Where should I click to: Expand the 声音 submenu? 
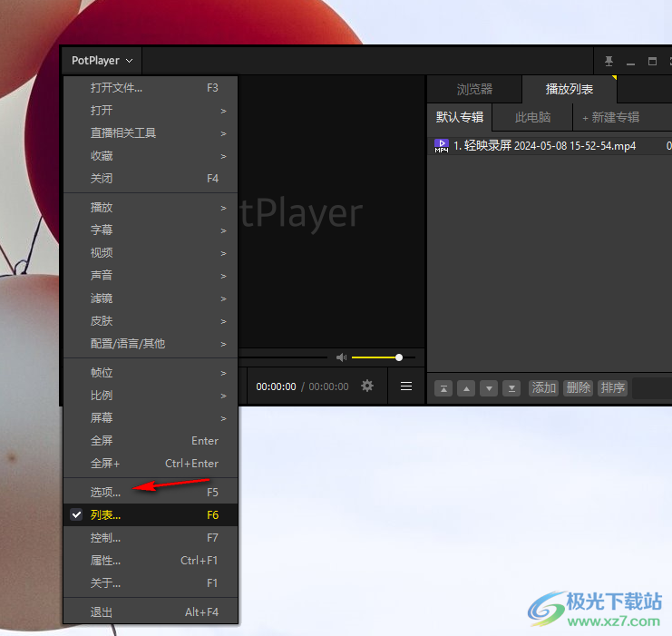[151, 276]
